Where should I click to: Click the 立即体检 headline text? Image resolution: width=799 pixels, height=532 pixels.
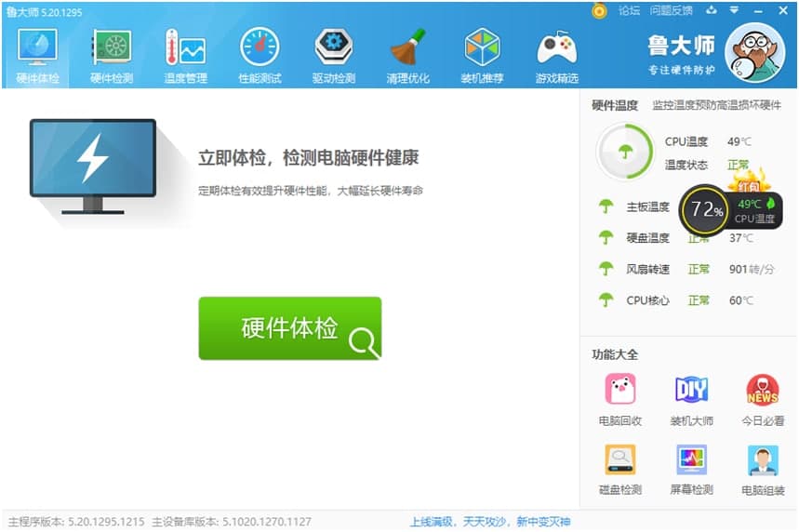tap(308, 157)
